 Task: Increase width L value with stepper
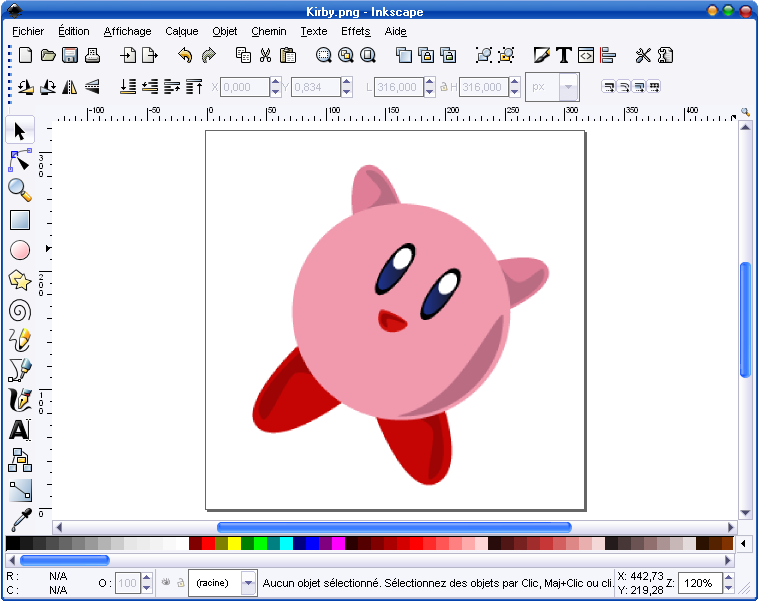[x=429, y=82]
